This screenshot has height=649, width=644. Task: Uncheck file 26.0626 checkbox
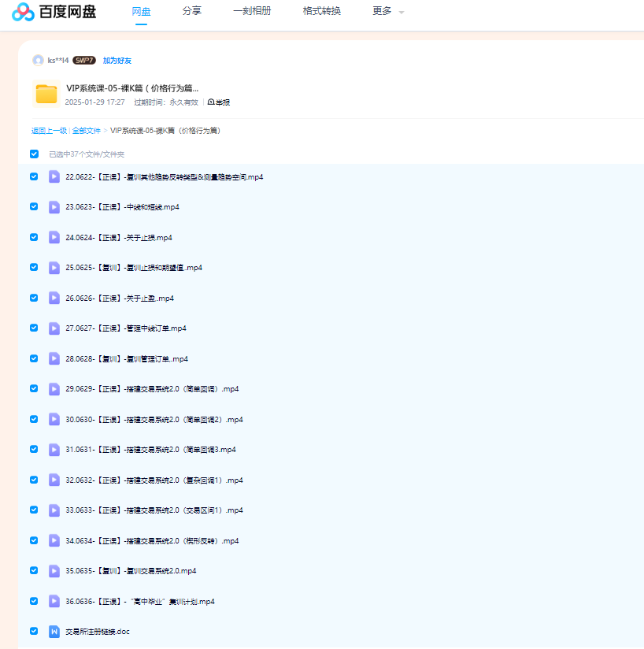(34, 298)
